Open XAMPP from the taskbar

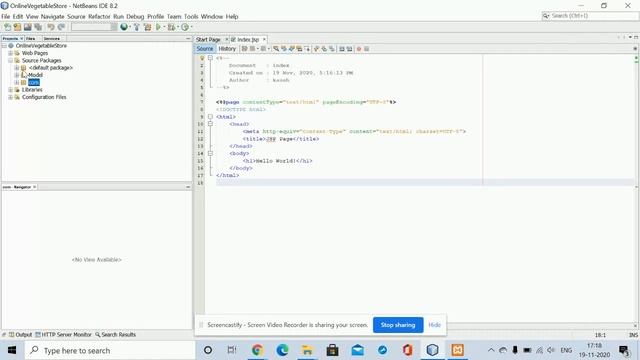pyautogui.click(x=457, y=350)
